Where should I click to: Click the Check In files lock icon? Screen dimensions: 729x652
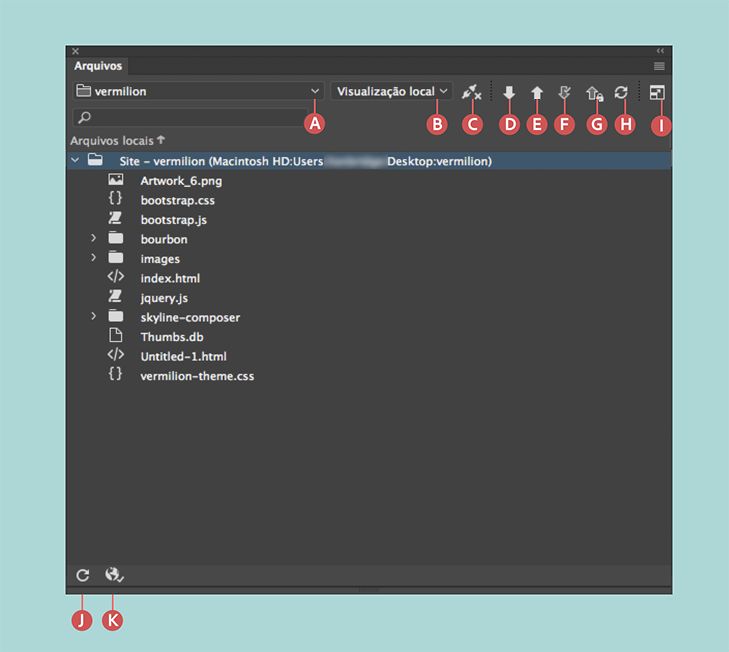[595, 93]
